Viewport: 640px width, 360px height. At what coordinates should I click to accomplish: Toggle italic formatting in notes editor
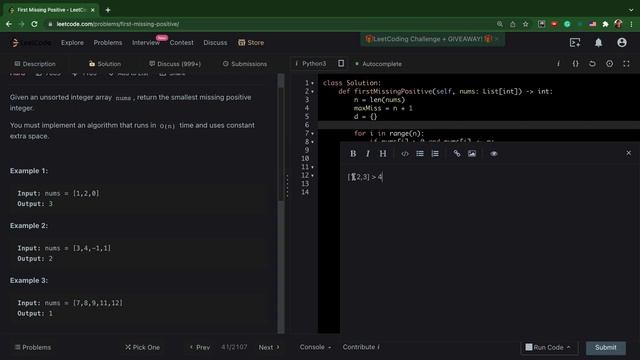pos(368,153)
